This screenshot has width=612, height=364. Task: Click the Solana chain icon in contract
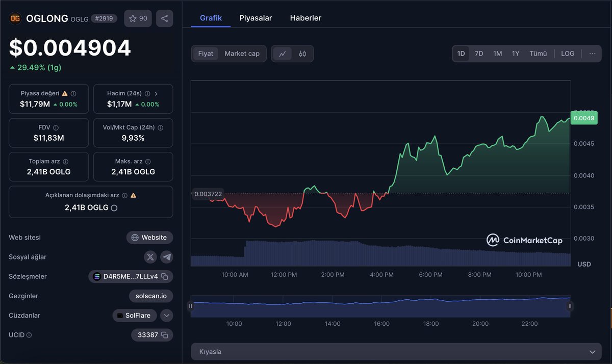(x=97, y=277)
